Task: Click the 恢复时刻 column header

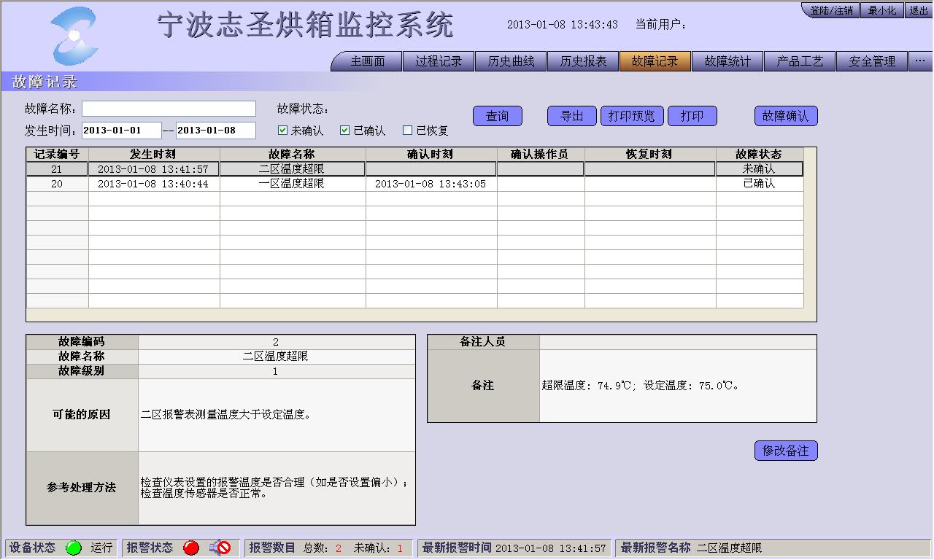Action: click(650, 155)
